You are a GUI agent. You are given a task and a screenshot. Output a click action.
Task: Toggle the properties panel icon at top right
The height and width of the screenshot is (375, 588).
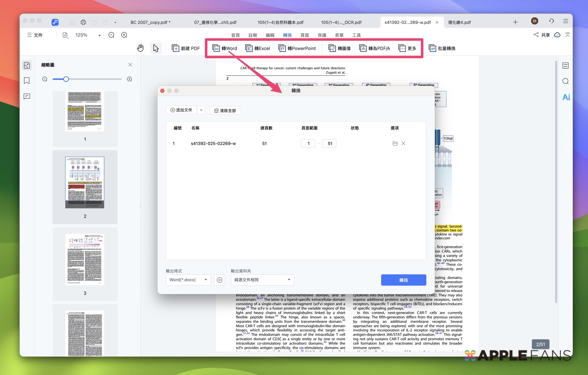click(566, 66)
